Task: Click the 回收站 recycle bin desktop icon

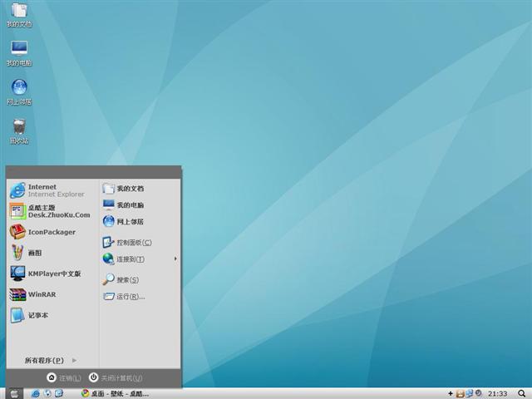Action: [x=19, y=129]
